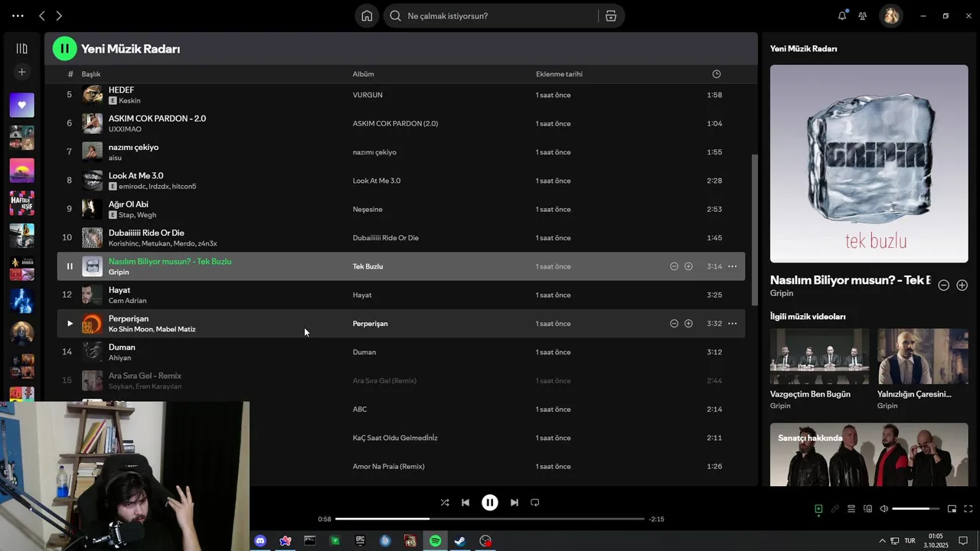Open the profile avatar menu

pos(891,15)
